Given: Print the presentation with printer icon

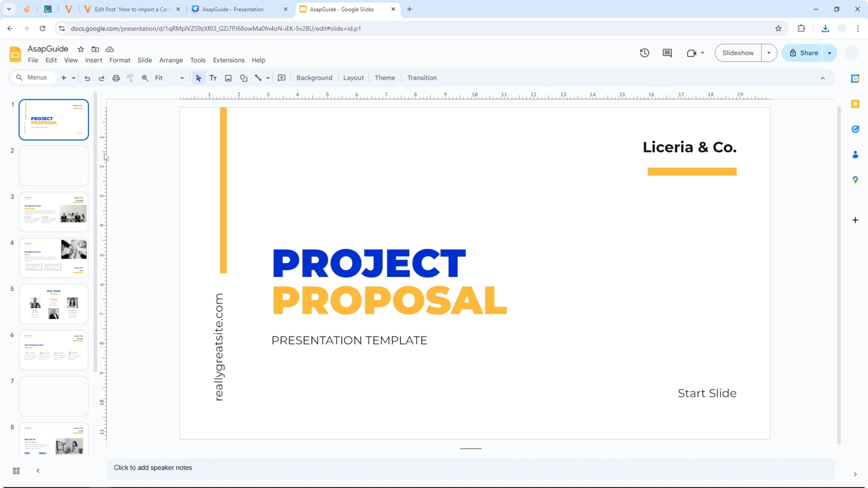Looking at the screenshot, I should coord(116,78).
